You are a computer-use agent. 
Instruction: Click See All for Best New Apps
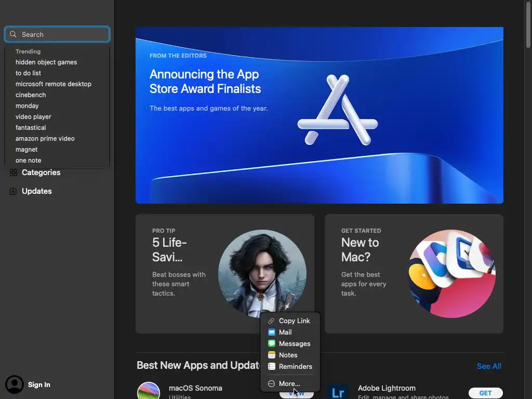pyautogui.click(x=489, y=366)
